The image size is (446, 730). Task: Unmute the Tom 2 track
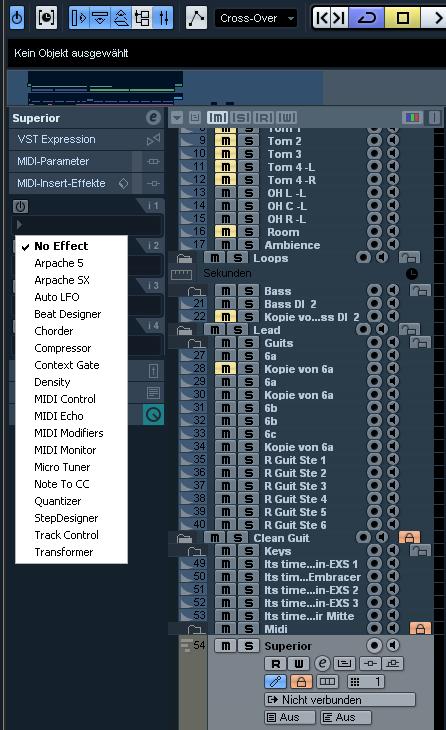225,141
